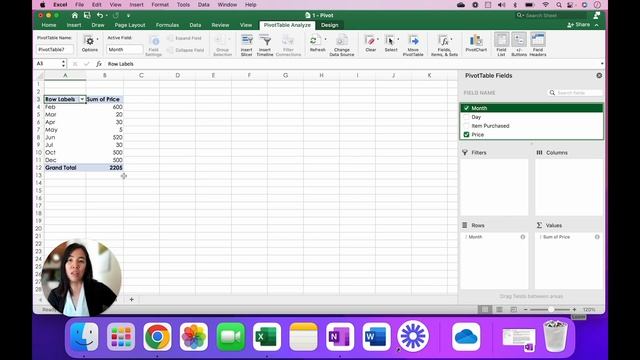Click the Group Selection button
This screenshot has width=640, height=360.
pos(222,45)
